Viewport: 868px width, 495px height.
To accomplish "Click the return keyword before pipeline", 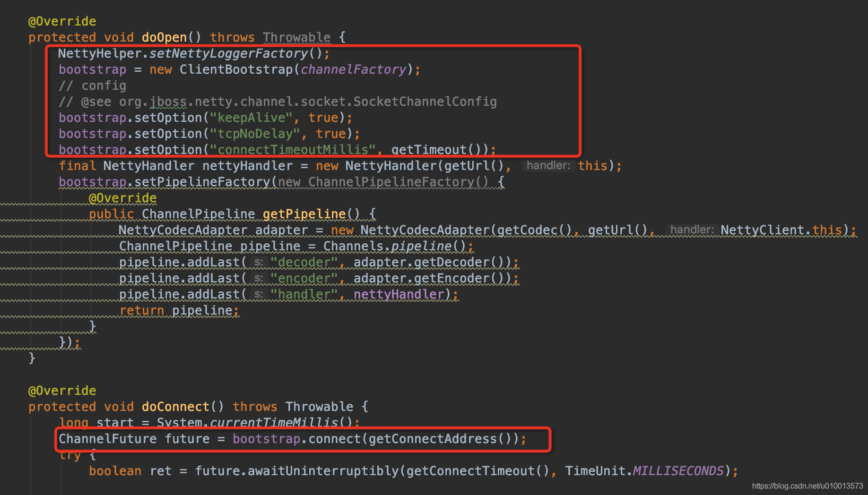I will pyautogui.click(x=141, y=310).
